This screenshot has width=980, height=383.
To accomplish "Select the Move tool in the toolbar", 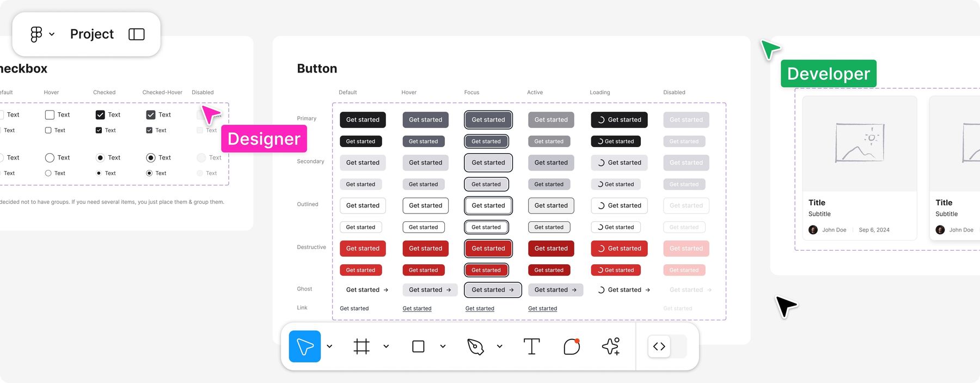I will coord(305,346).
